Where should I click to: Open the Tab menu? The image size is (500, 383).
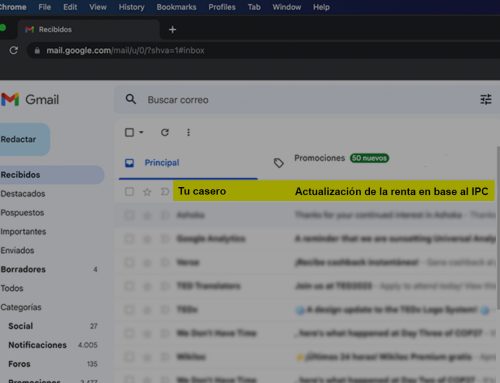(x=254, y=7)
